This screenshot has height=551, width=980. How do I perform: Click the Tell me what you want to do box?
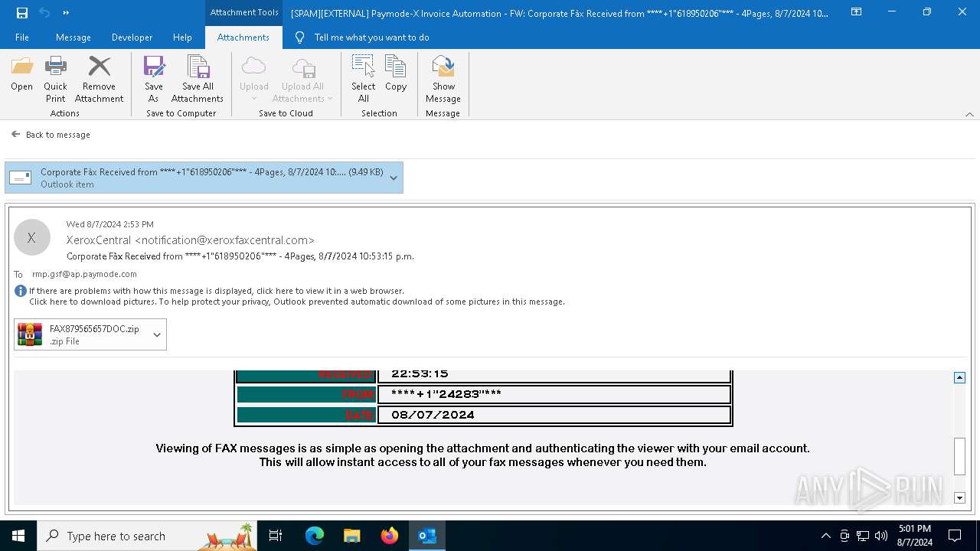coord(371,37)
